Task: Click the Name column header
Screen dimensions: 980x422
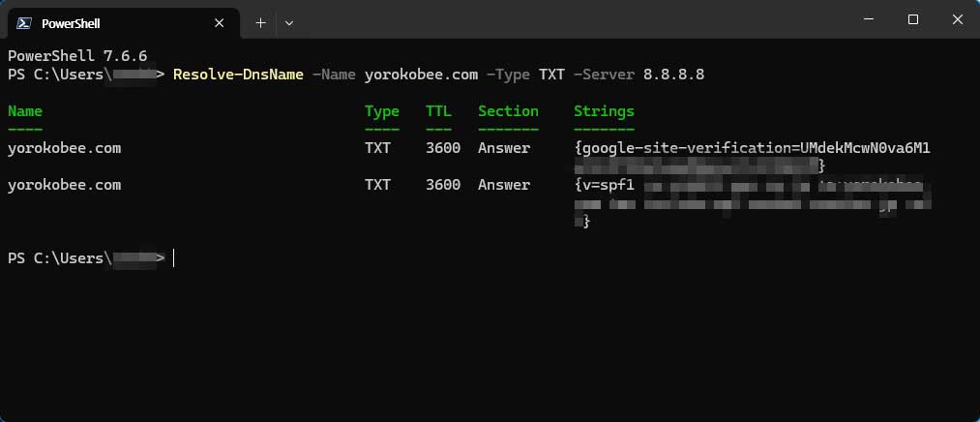Action: pyautogui.click(x=25, y=111)
